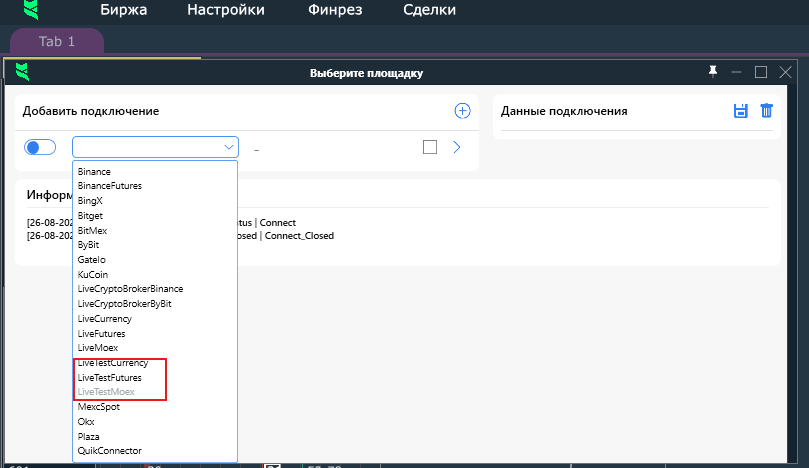809x468 pixels.
Task: Choose LiveCryptoBrokerBinance entry
Action: 130,289
